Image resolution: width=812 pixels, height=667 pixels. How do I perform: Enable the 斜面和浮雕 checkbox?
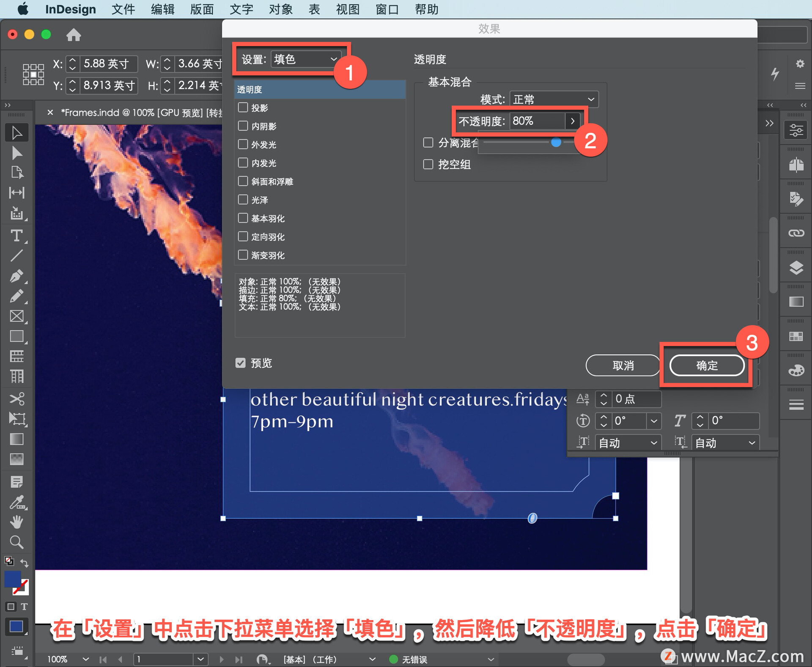coord(243,181)
